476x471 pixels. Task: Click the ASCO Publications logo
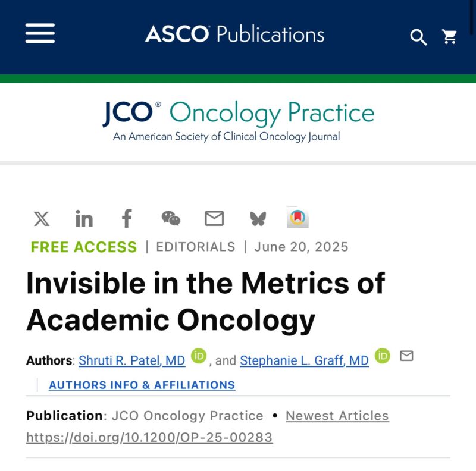click(x=234, y=34)
